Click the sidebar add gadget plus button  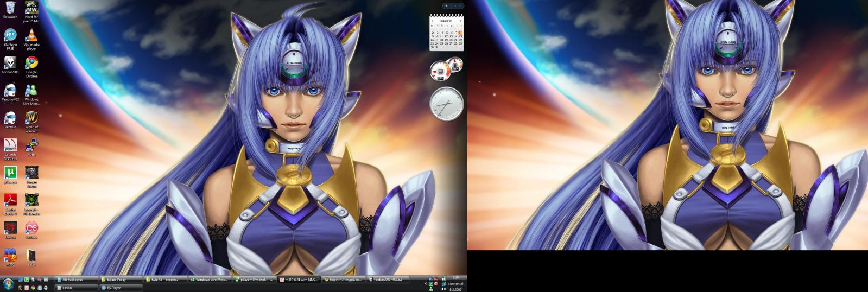[x=446, y=6]
